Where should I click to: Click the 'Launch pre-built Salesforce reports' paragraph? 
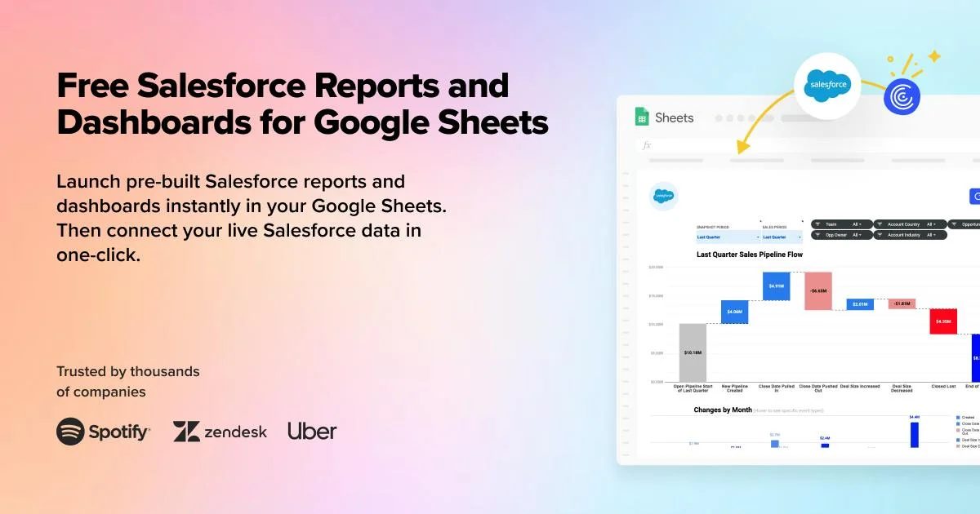[x=251, y=218]
